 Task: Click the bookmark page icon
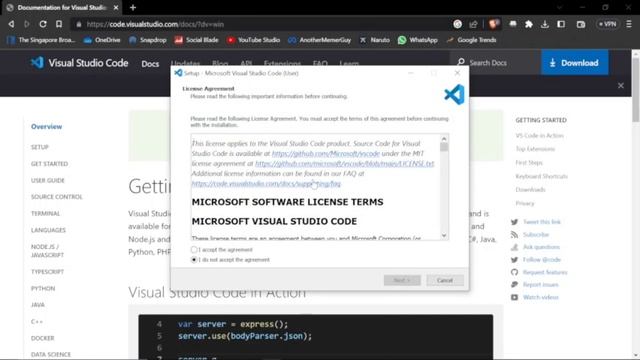pos(59,24)
